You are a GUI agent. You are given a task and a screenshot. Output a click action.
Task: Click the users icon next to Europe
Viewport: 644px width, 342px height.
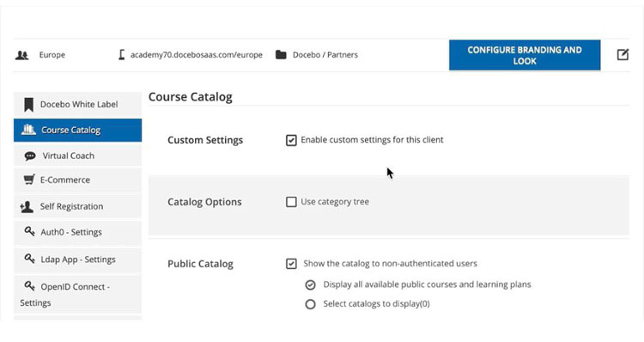pyautogui.click(x=21, y=55)
